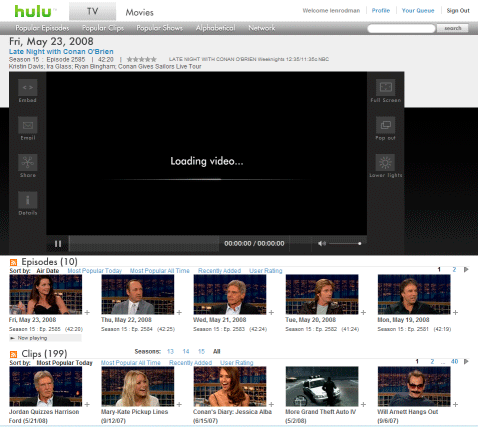Sort clips by Most Popular All Time

click(131, 363)
